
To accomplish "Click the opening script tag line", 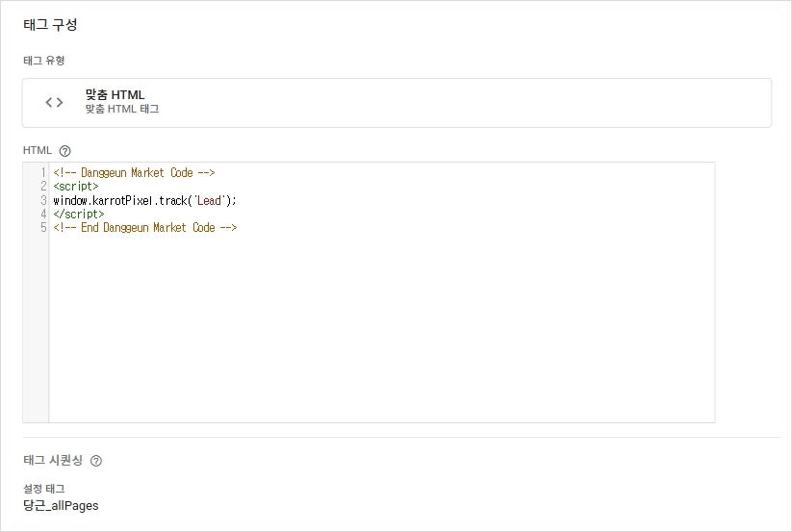I will pyautogui.click(x=76, y=187).
